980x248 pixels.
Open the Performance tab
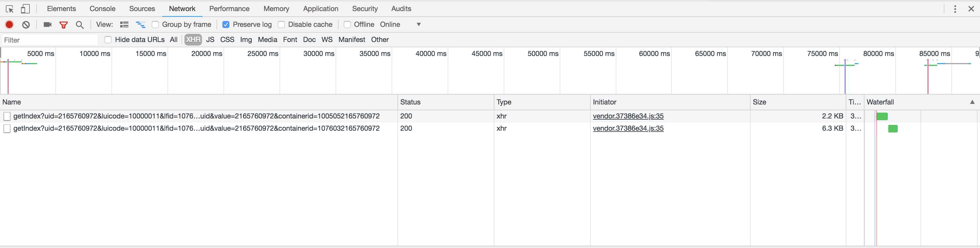tap(229, 9)
